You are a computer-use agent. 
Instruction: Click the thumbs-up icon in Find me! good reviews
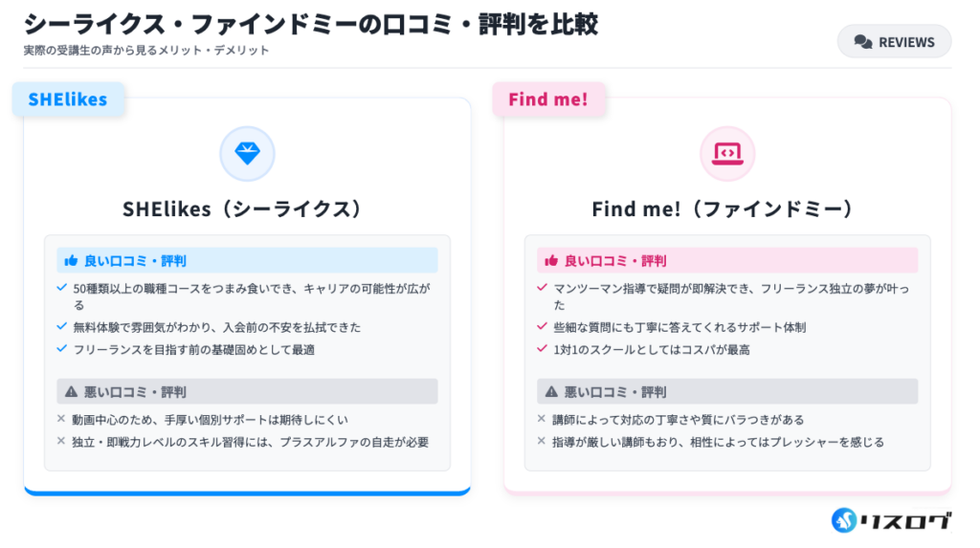coord(550,260)
